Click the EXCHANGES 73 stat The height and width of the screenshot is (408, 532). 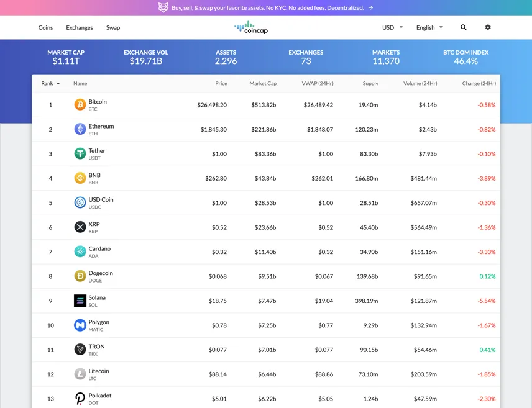306,57
